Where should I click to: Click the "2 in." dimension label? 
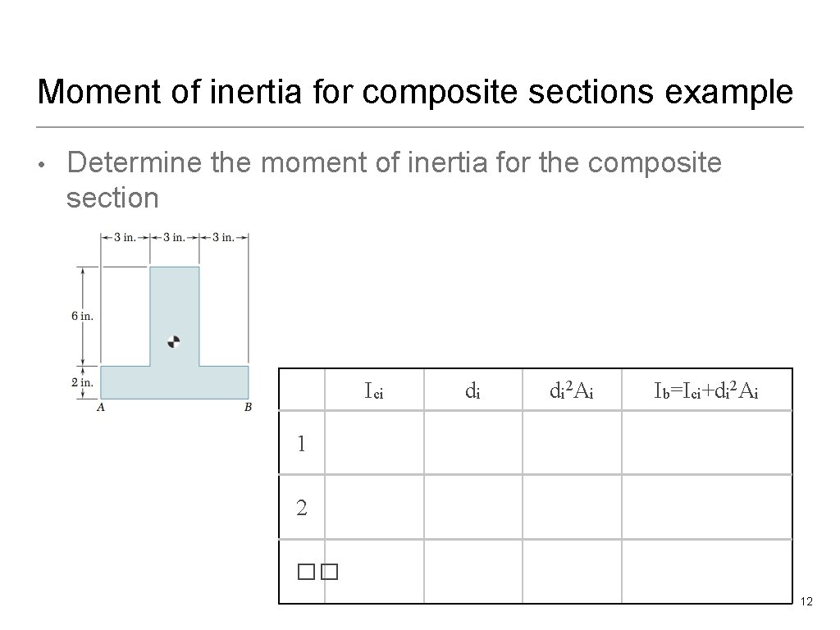(x=81, y=382)
